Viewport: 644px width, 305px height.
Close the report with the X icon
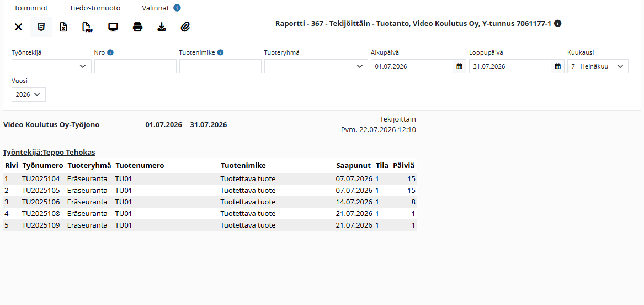click(x=18, y=27)
